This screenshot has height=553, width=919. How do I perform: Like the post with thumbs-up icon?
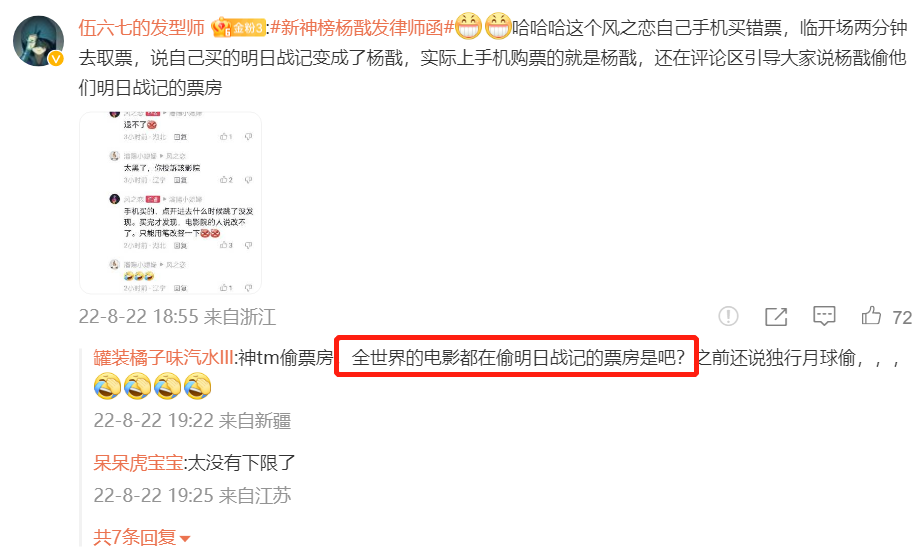point(871,316)
